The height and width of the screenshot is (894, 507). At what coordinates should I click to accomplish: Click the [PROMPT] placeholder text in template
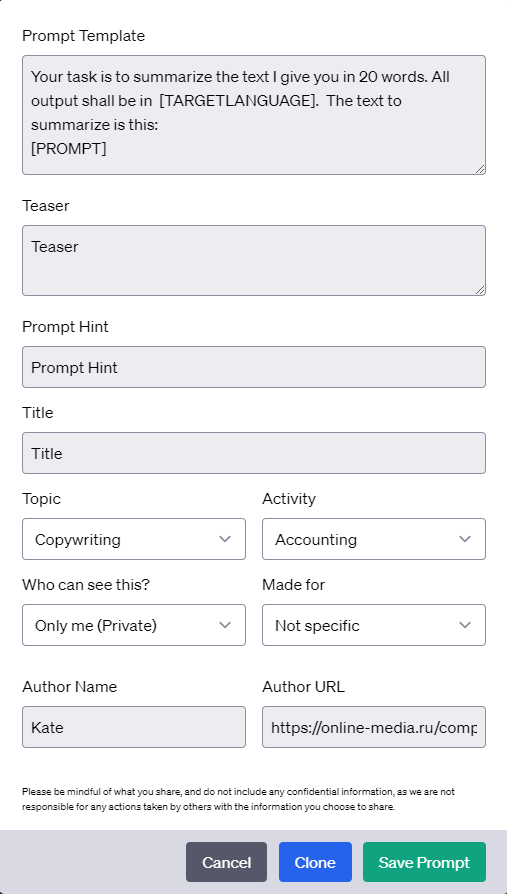(68, 149)
